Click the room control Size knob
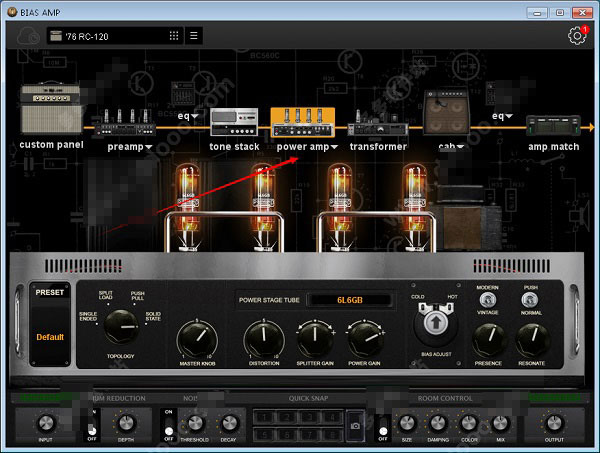The image size is (600, 453). 407,423
